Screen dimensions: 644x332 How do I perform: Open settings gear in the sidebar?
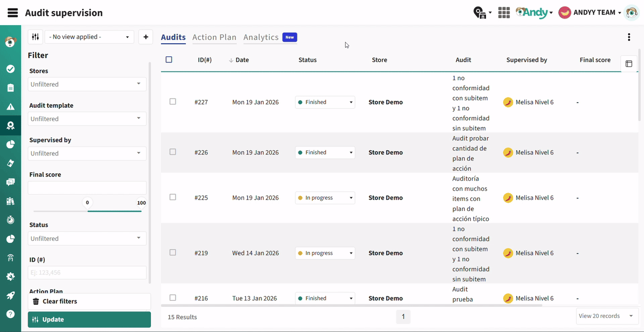pyautogui.click(x=10, y=277)
